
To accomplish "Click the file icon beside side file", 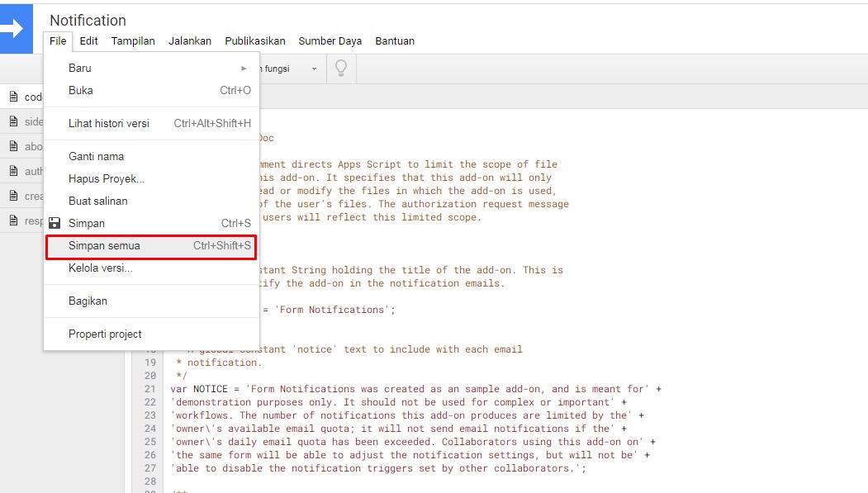I will [x=13, y=121].
